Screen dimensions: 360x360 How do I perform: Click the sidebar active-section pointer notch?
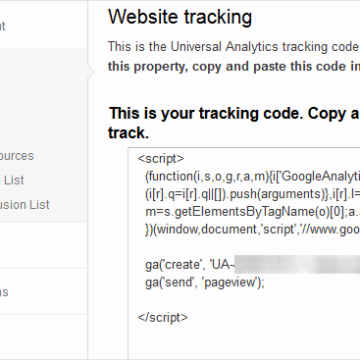91,72
